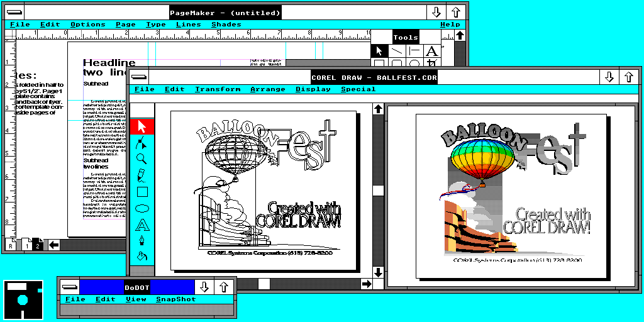
Task: Select the Rectangle tool in Corel Draw toolbox
Action: coord(142,192)
